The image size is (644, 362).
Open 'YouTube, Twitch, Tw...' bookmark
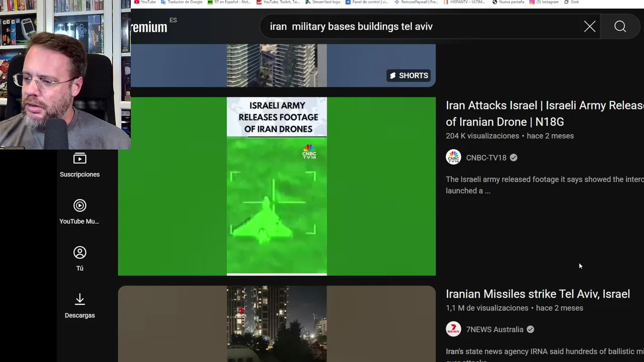click(278, 2)
